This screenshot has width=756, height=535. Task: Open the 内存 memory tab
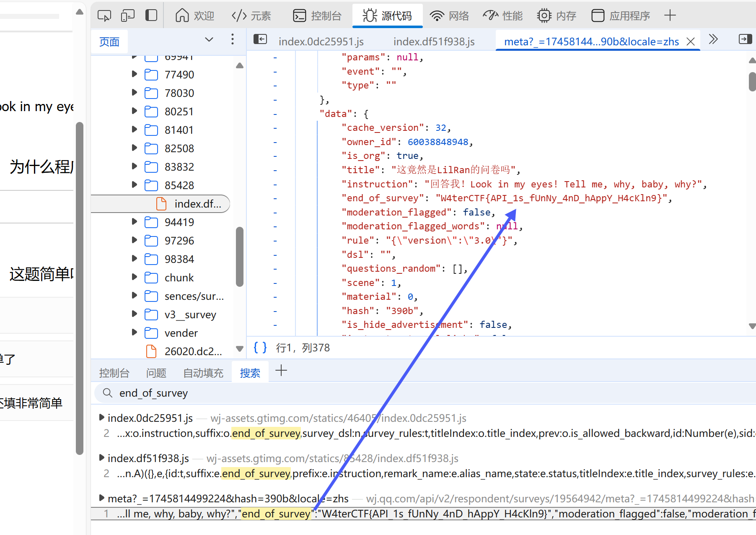click(557, 16)
